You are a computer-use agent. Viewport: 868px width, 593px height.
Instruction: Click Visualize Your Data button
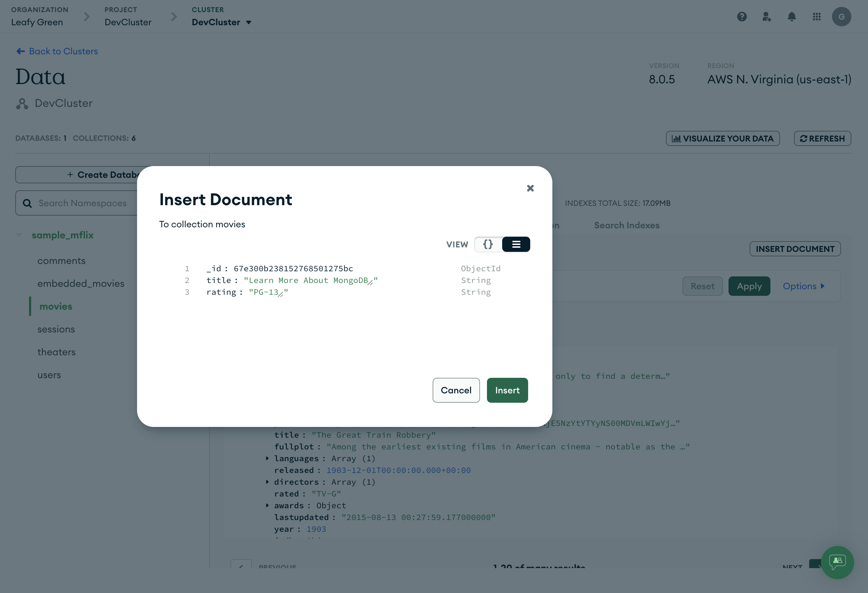pos(722,138)
